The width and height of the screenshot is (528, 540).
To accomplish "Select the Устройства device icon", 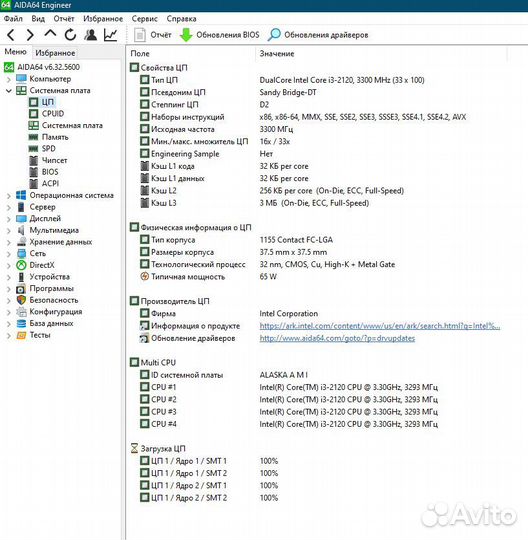I will tap(21, 277).
